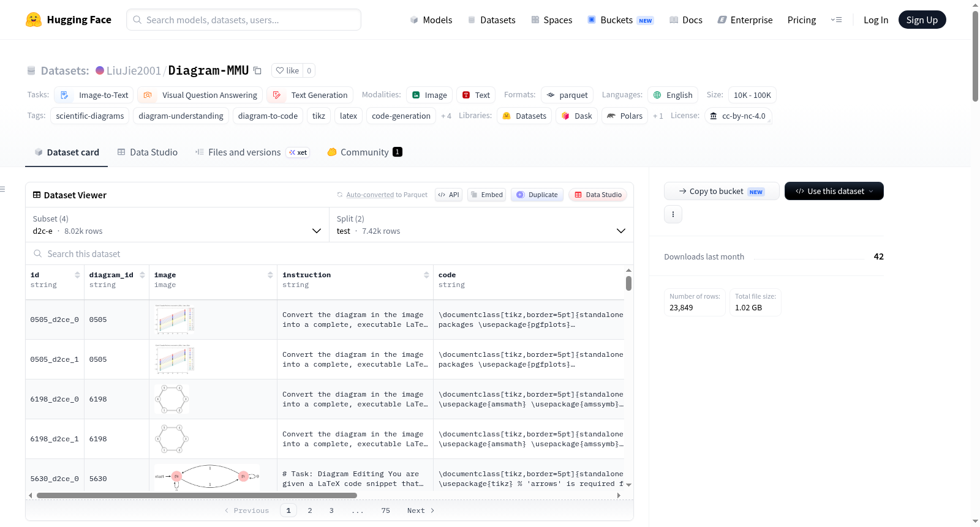The width and height of the screenshot is (980, 527).
Task: Expand the +4 more tags
Action: click(x=446, y=116)
